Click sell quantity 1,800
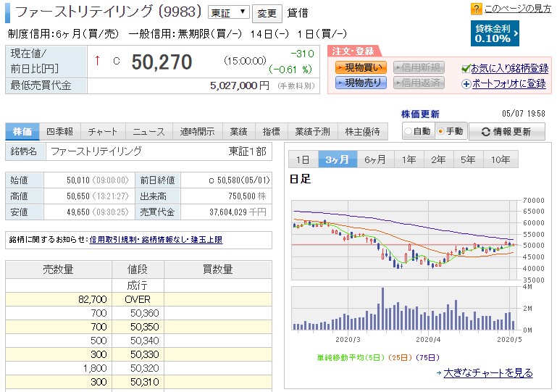557x392 pixels. tap(95, 368)
